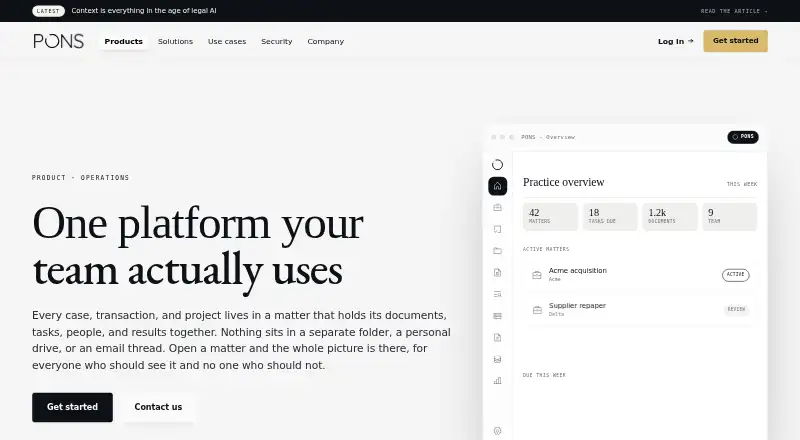The height and width of the screenshot is (440, 800).
Task: Click the DUE THIS WEEK section label
Action: pos(544,375)
